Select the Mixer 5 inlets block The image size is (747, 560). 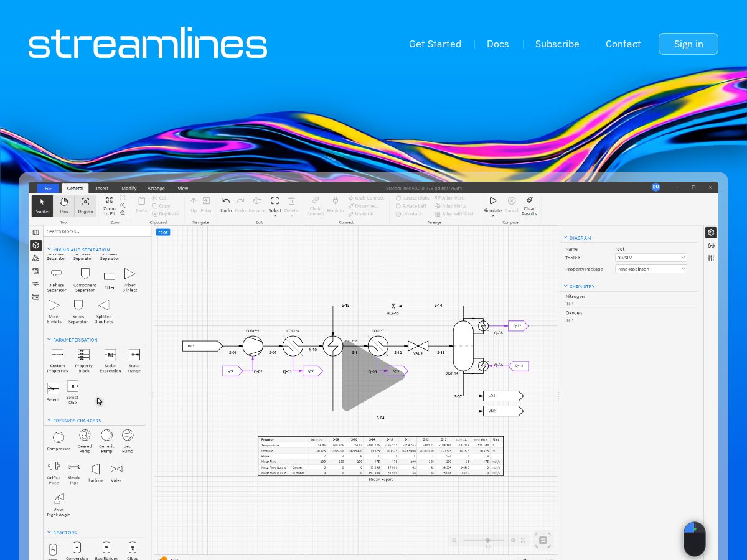click(54, 312)
